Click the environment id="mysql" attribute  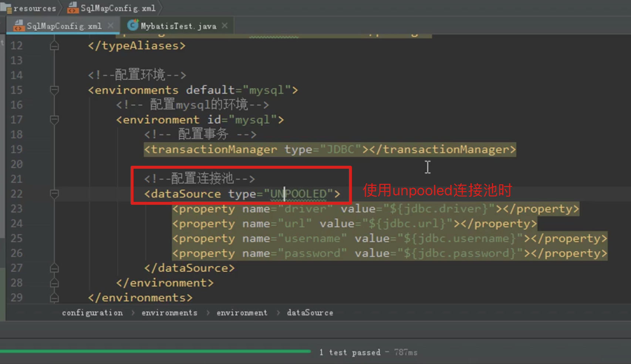(x=242, y=119)
